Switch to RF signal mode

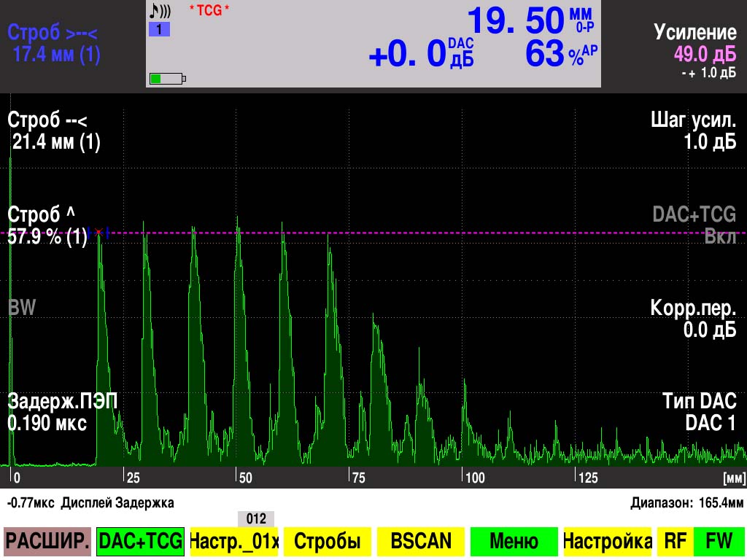pyautogui.click(x=675, y=541)
